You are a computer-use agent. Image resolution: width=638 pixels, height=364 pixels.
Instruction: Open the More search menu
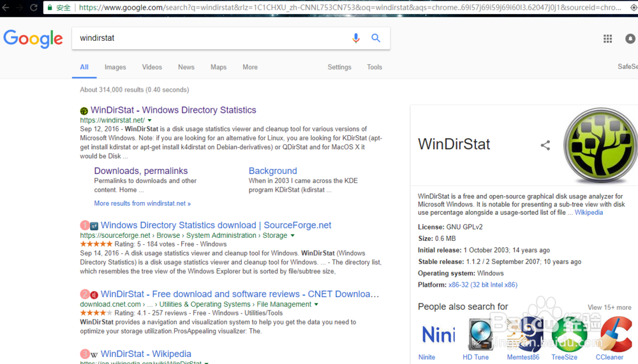tap(250, 67)
